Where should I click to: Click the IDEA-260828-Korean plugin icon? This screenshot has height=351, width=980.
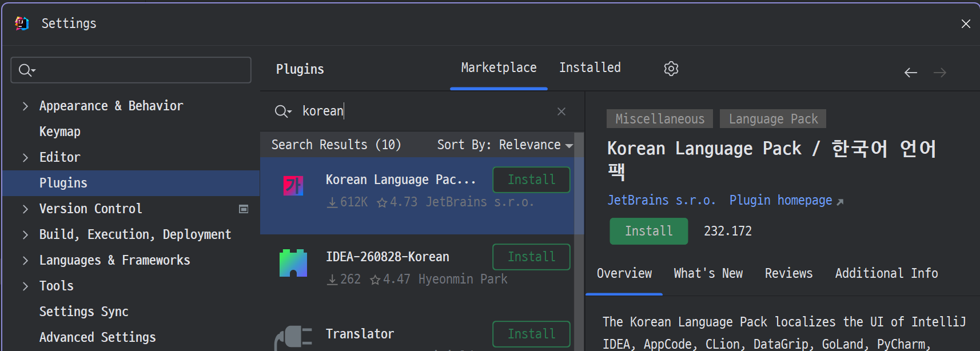[x=293, y=263]
